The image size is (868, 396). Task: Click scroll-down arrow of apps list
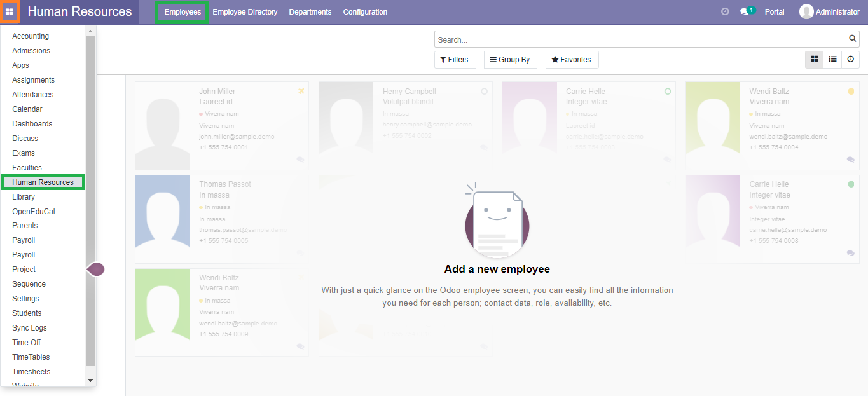coord(90,380)
